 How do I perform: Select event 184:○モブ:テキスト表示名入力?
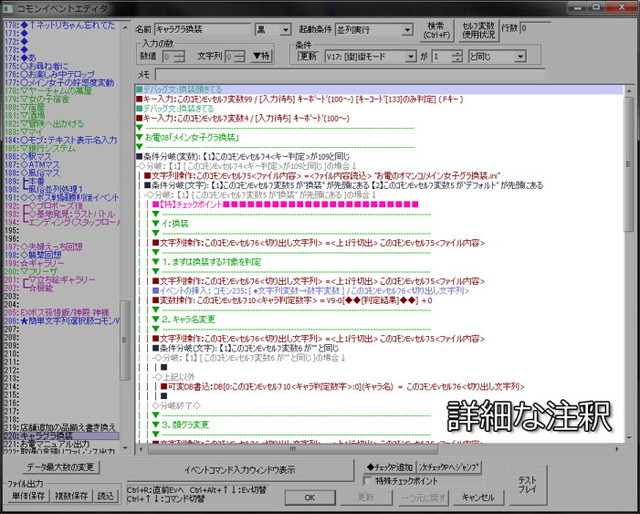tap(61, 140)
